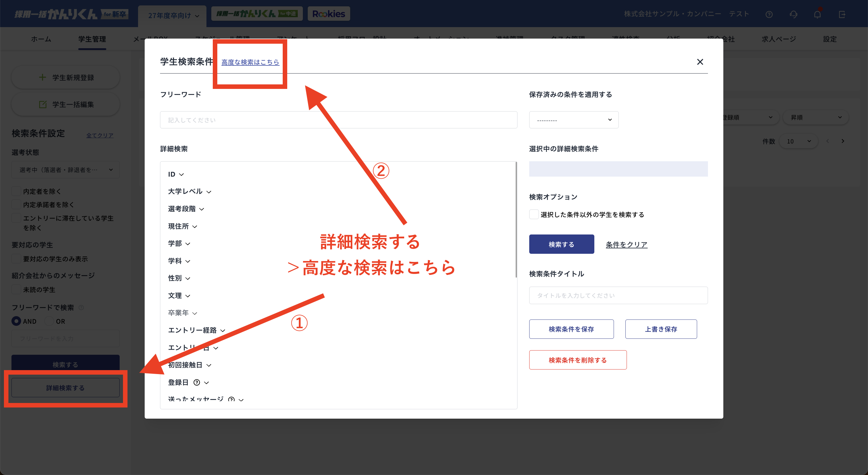
Task: Open the 保存済みの条件を適用する dropdown
Action: click(x=574, y=120)
